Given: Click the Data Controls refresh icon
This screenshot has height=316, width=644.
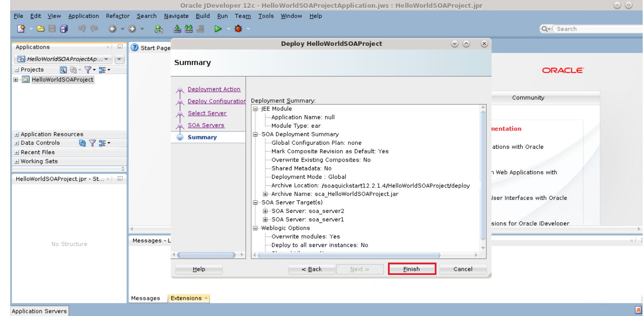Looking at the screenshot, I should click(x=82, y=143).
